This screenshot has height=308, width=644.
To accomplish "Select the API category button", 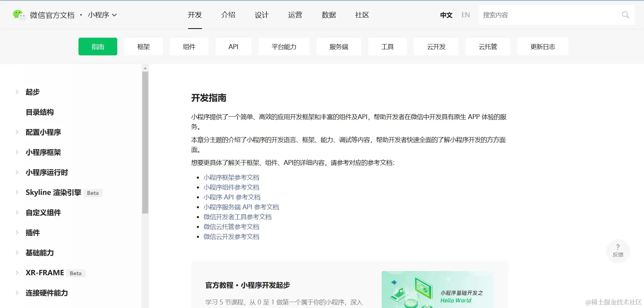I will (x=233, y=47).
